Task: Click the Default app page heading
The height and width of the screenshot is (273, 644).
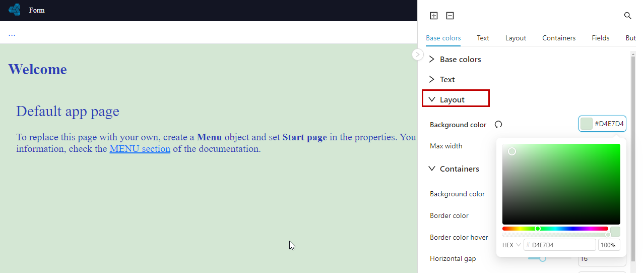Action: point(68,111)
